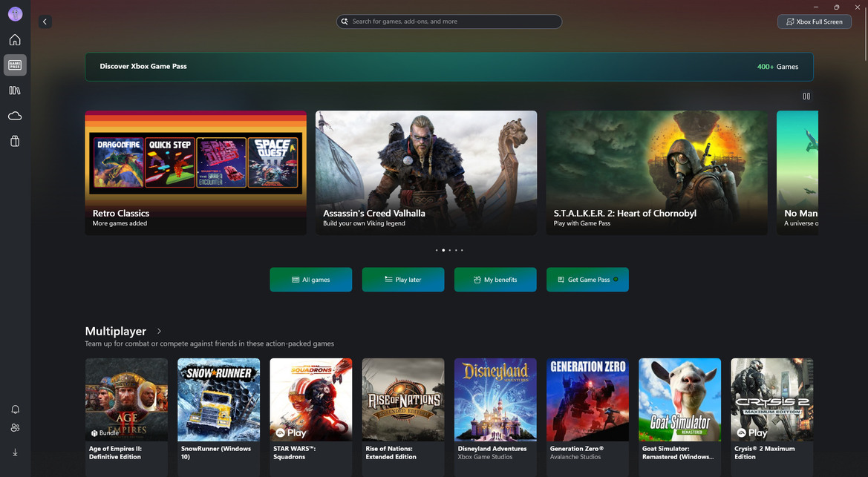The height and width of the screenshot is (477, 868).
Task: Open the notifications bell icon
Action: (x=15, y=409)
